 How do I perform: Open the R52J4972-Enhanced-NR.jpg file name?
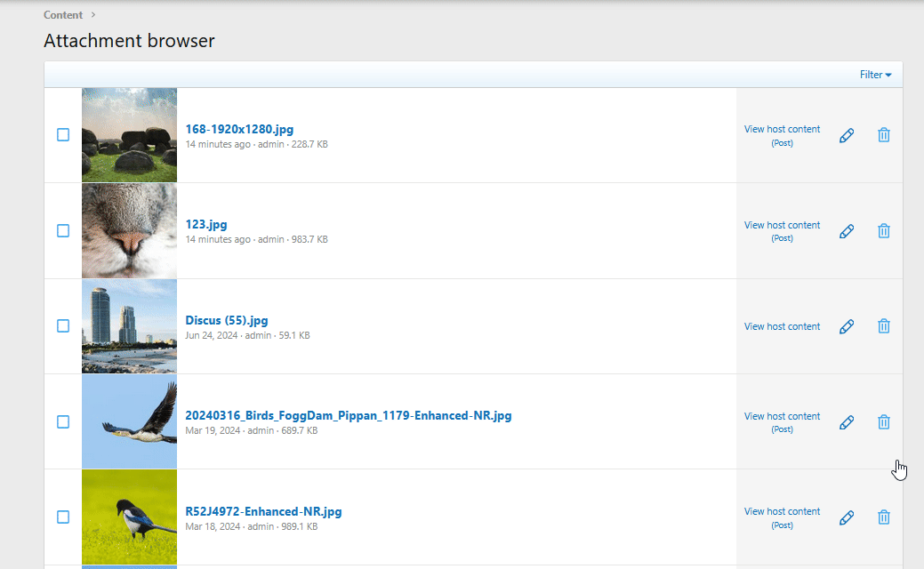(263, 511)
